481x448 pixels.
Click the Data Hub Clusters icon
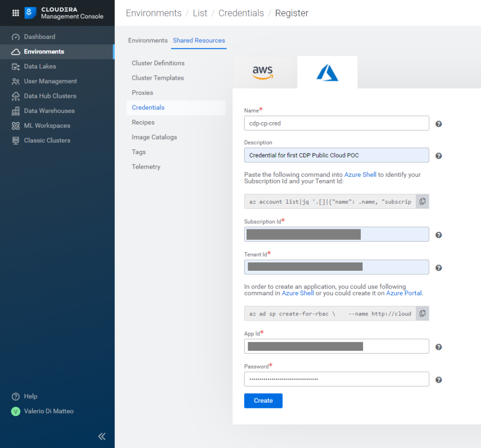point(16,96)
